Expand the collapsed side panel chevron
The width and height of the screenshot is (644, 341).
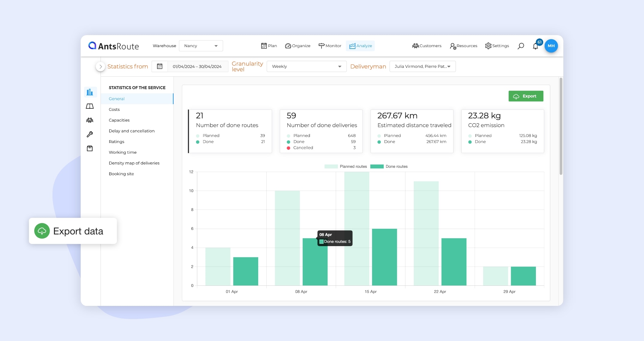(101, 67)
